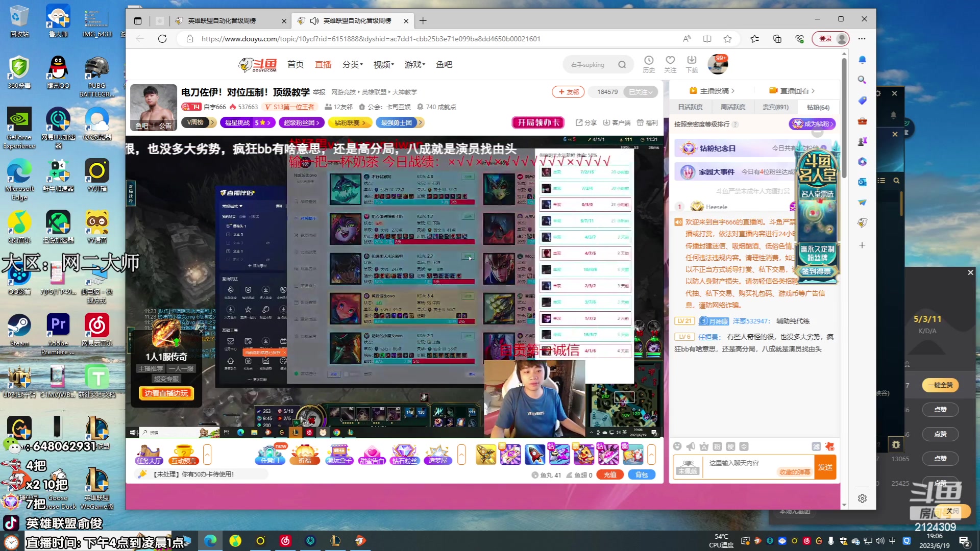The width and height of the screenshot is (980, 551).
Task: Add this page to browser favorites
Action: pos(727,39)
